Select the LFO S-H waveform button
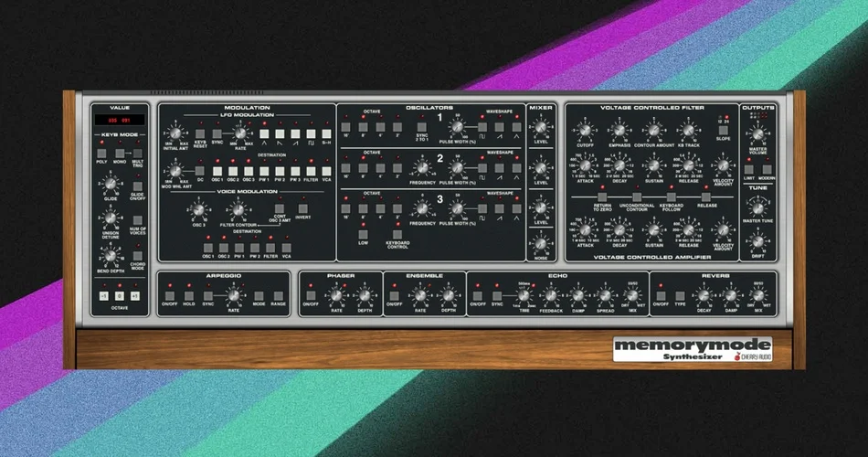The image size is (868, 457). click(326, 133)
